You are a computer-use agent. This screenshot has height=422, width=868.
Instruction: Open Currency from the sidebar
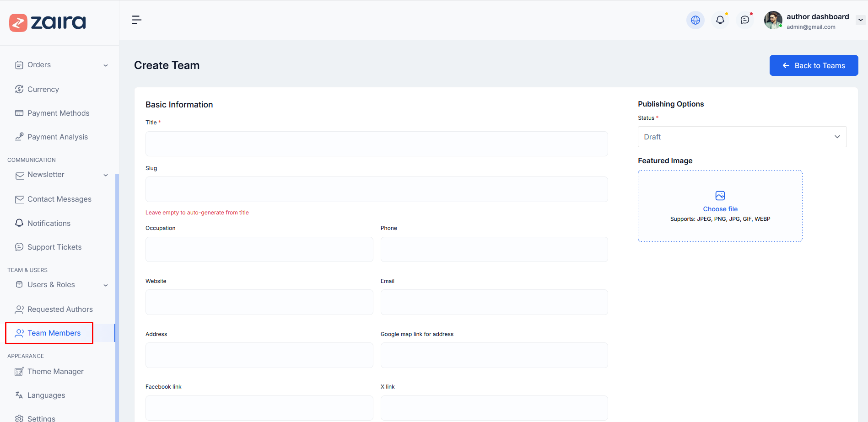(43, 89)
